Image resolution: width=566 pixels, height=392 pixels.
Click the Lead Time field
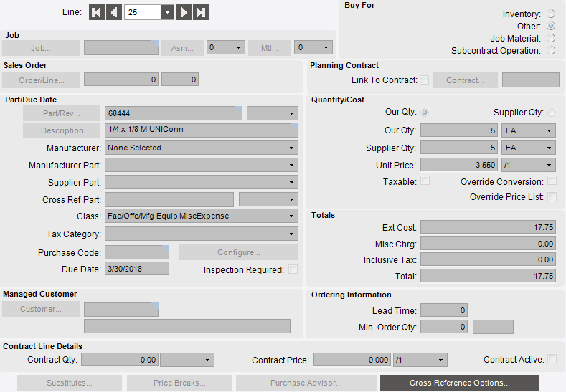coord(444,310)
